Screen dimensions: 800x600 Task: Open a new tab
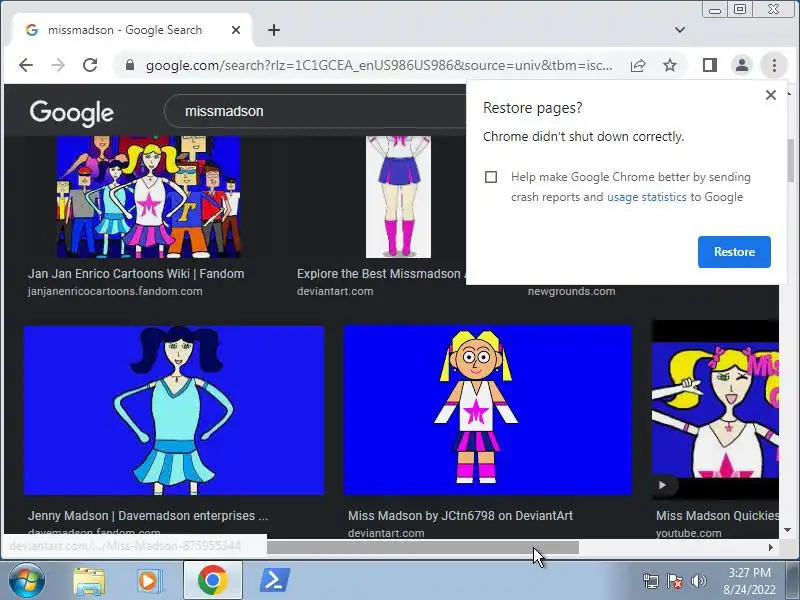point(274,30)
